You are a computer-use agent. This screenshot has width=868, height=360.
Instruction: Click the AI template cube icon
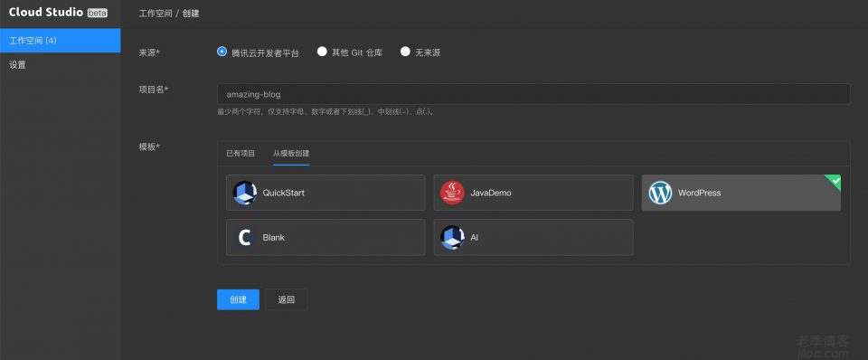tap(452, 237)
